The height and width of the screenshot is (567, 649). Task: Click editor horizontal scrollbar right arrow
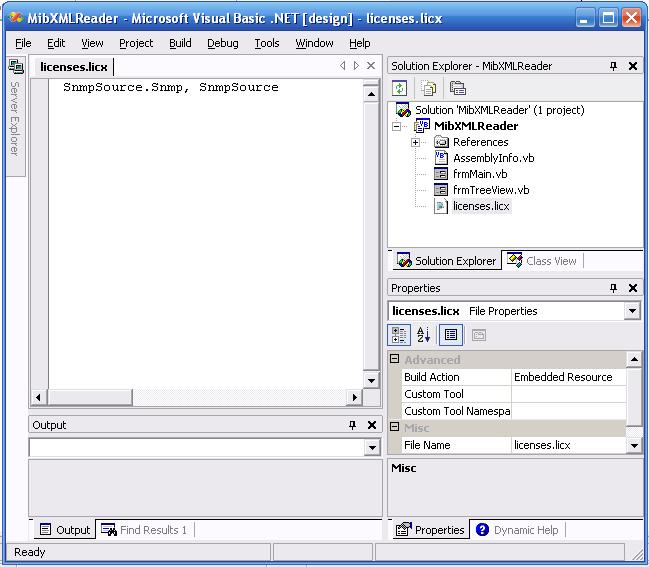(354, 397)
